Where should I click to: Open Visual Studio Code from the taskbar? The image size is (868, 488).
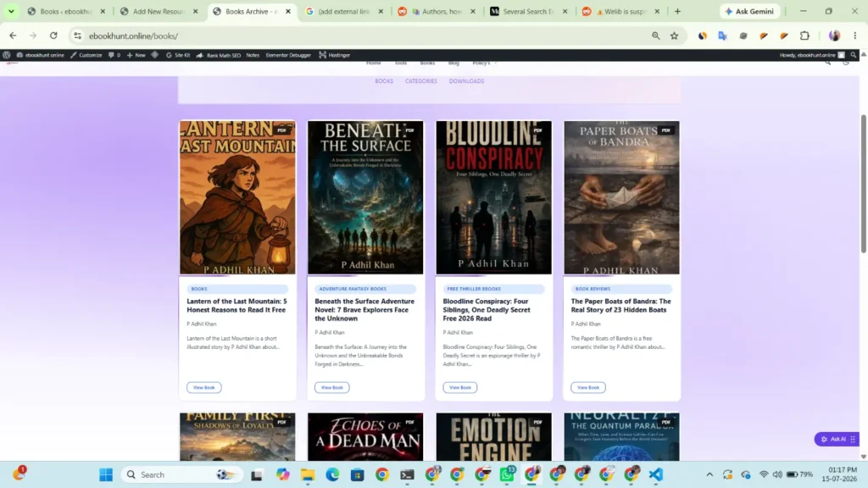[x=656, y=474]
